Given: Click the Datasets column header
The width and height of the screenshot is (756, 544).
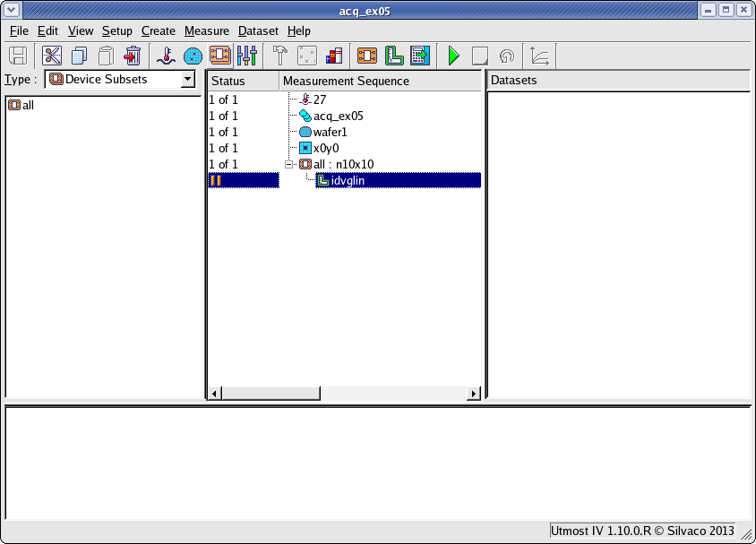Looking at the screenshot, I should coord(618,81).
